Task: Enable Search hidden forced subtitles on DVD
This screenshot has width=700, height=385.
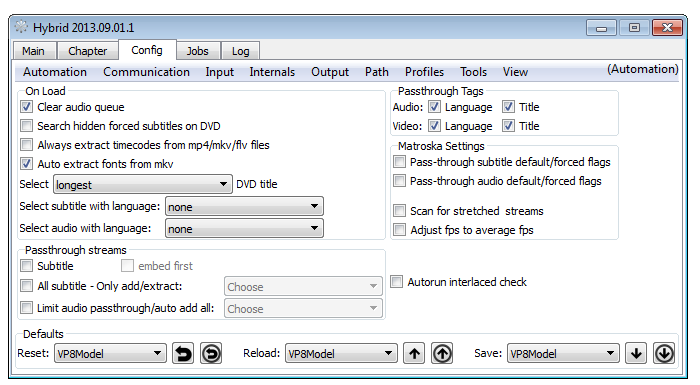Action: click(x=26, y=126)
